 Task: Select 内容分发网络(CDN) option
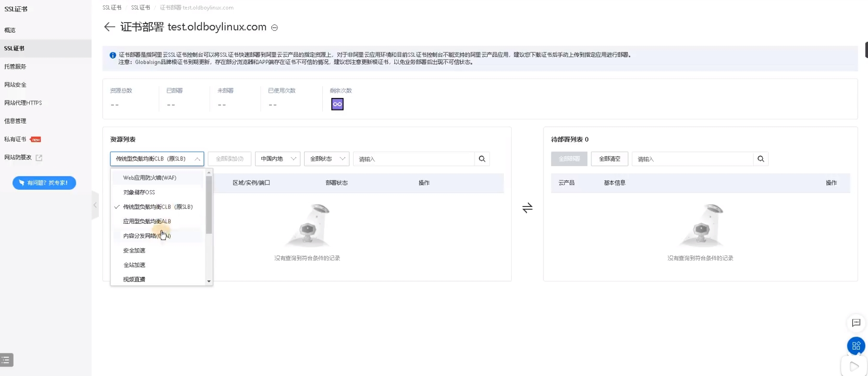[158, 236]
